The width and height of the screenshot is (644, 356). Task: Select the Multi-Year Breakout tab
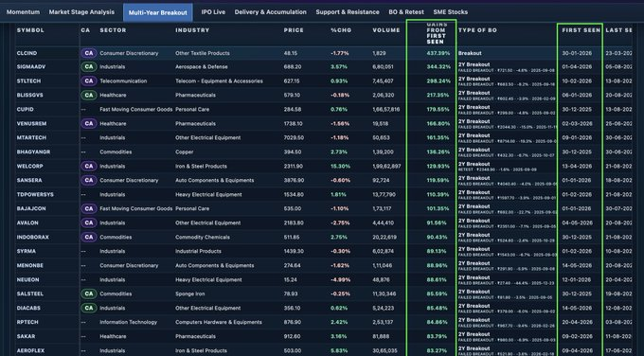158,12
